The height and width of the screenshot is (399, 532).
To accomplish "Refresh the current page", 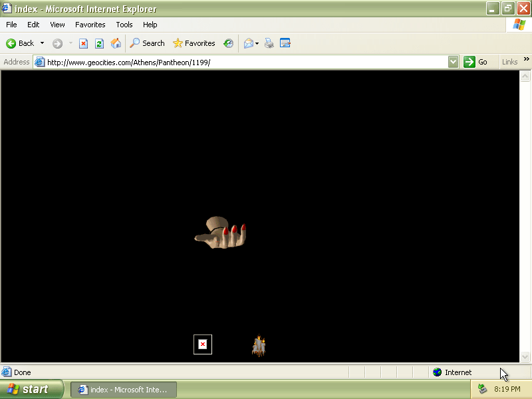I will tap(99, 43).
